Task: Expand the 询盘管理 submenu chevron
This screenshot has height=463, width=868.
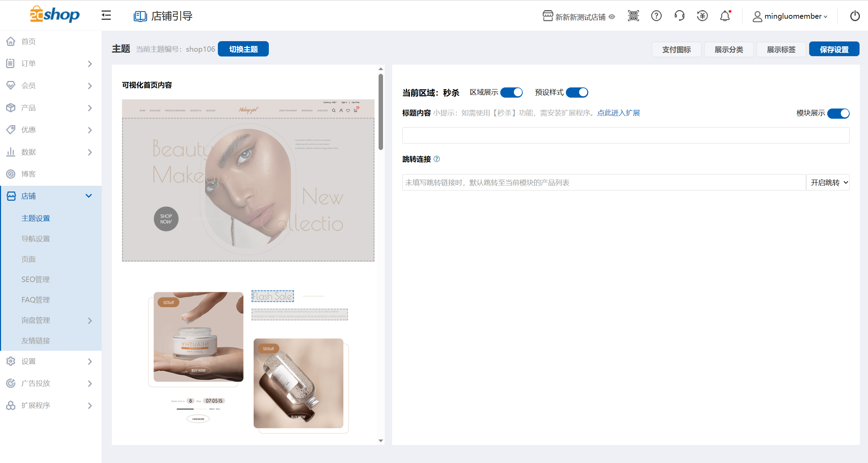Action: [x=90, y=320]
